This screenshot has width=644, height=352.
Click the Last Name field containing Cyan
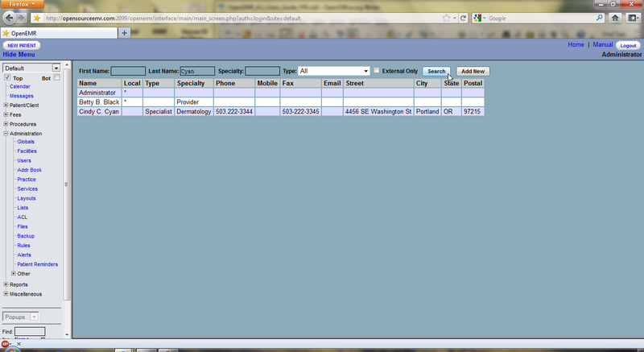pos(197,71)
